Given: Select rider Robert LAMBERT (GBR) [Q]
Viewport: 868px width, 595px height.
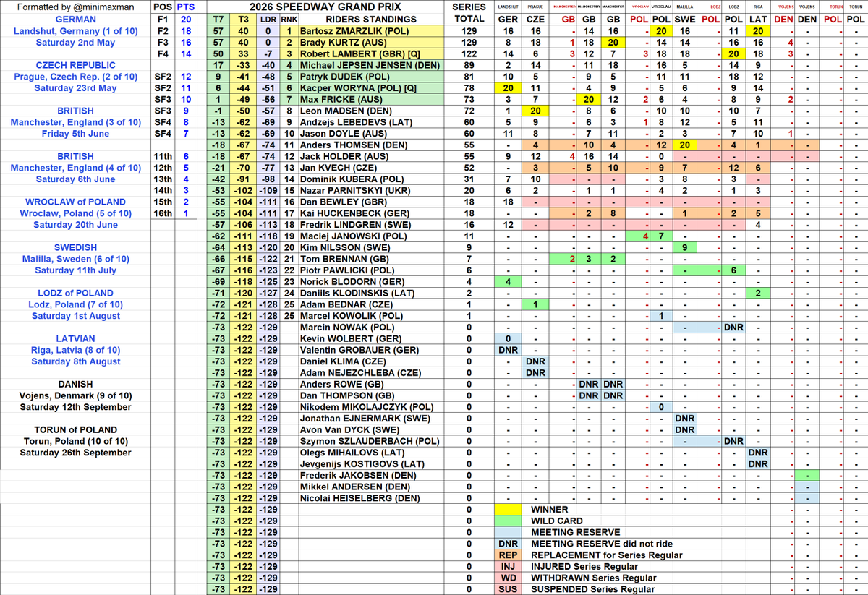Looking at the screenshot, I should [x=370, y=53].
